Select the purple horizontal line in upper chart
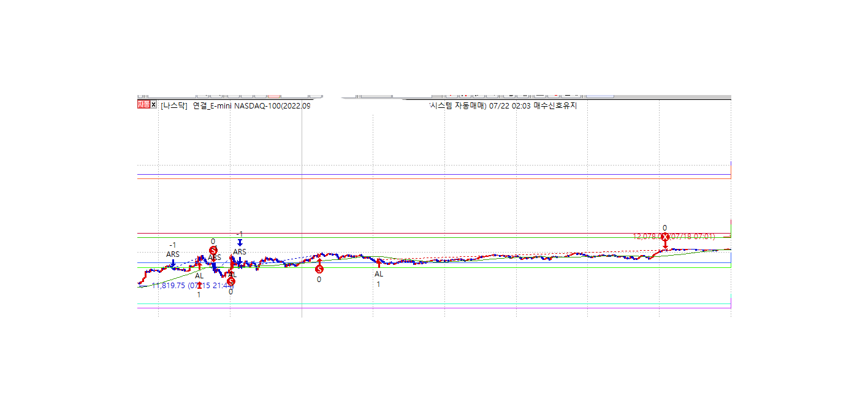868x412 pixels. pyautogui.click(x=429, y=175)
